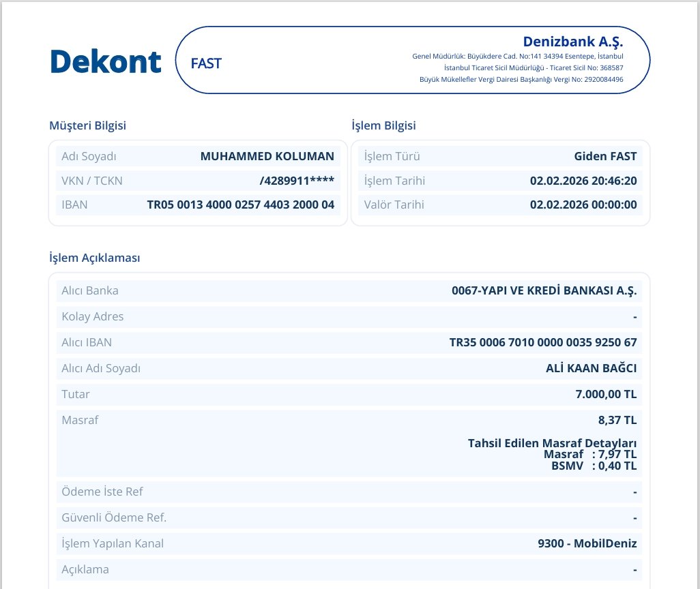Click the IBAN label in customer box
The width and height of the screenshot is (700, 589).
pyautogui.click(x=74, y=205)
